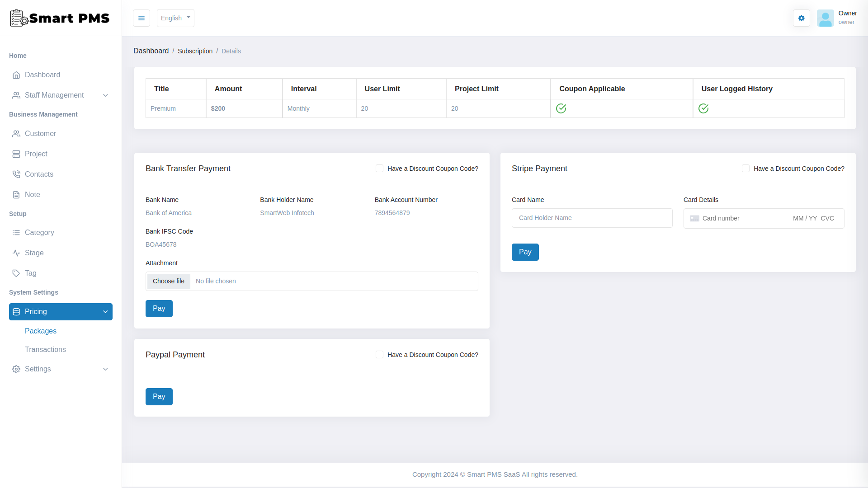Image resolution: width=868 pixels, height=488 pixels.
Task: Enable the Stripe discount coupon checkbox
Action: click(746, 168)
